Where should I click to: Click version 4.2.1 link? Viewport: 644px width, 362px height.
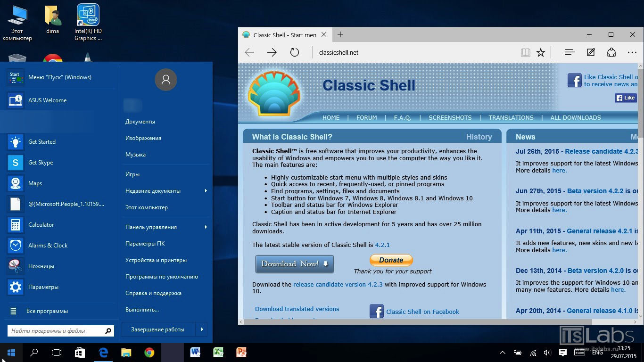[x=382, y=245]
